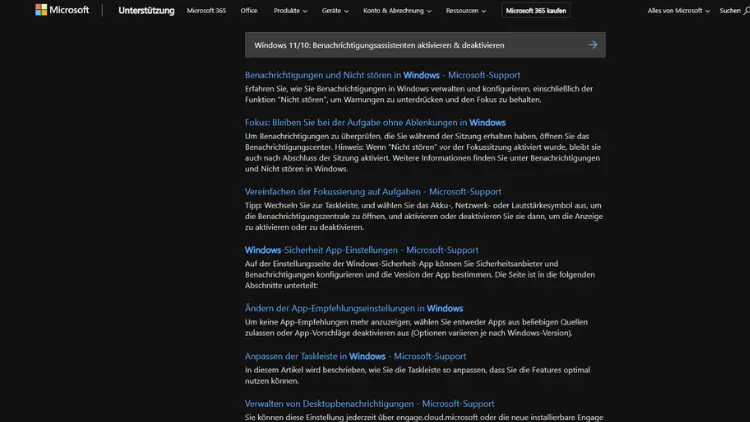Image resolution: width=750 pixels, height=422 pixels.
Task: Open Ändern der App-Empfehlungseinstellungen in Windows result
Action: point(353,309)
